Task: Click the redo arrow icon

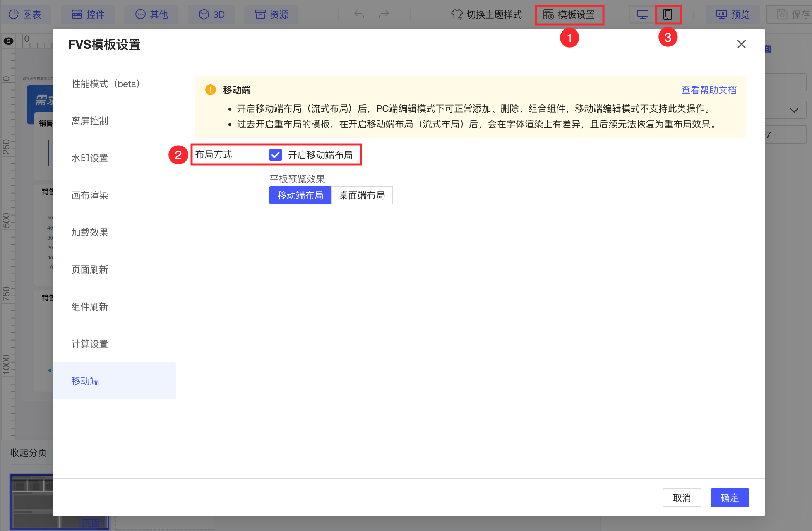Action: (x=384, y=14)
